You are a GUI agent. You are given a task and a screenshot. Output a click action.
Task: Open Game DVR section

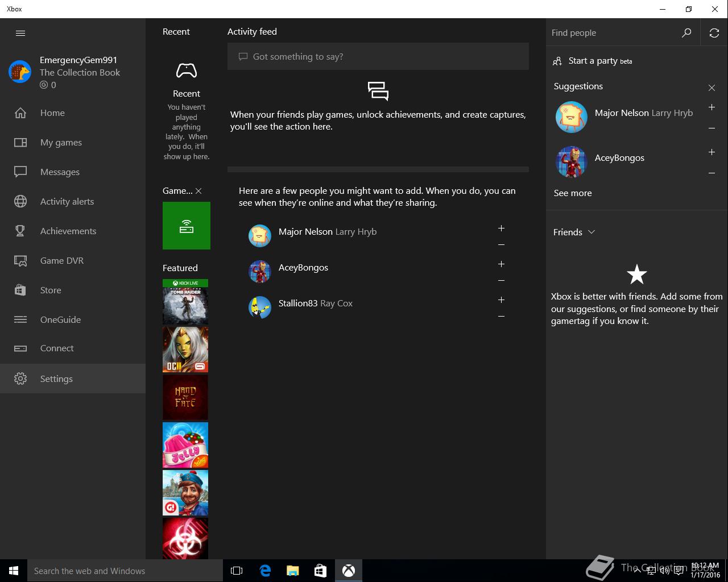click(x=73, y=260)
